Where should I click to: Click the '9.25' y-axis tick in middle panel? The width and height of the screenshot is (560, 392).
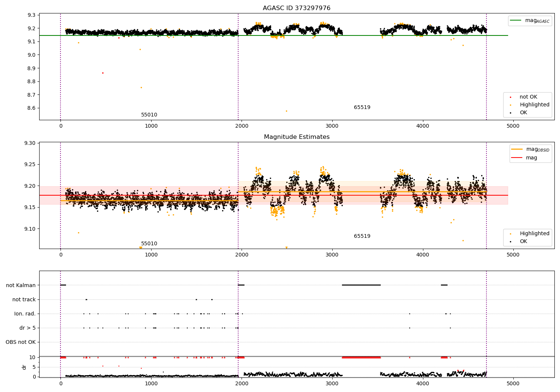tap(30, 165)
